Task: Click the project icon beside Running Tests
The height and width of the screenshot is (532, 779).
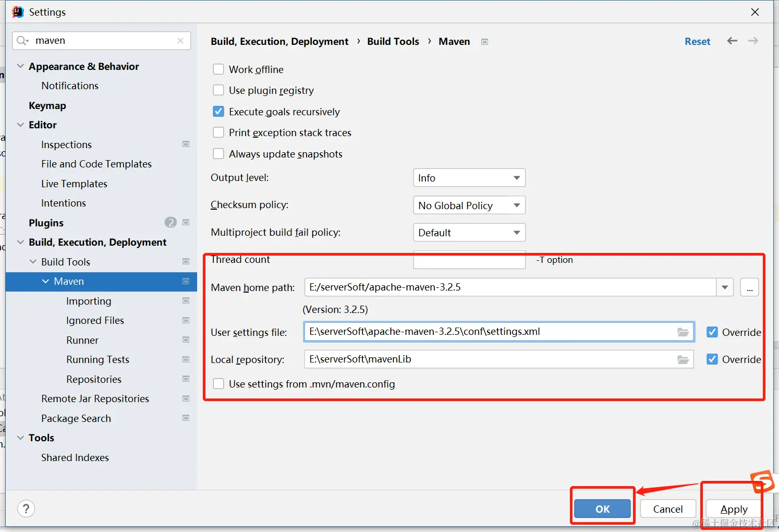Action: click(x=186, y=359)
